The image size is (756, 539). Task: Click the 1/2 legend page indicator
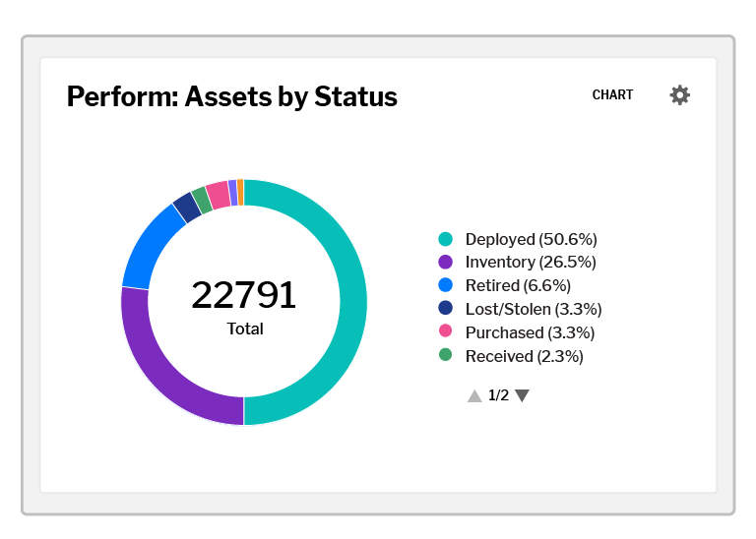498,395
